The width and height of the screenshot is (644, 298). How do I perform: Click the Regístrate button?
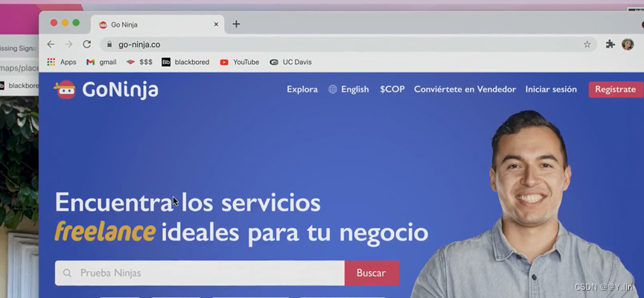click(615, 89)
